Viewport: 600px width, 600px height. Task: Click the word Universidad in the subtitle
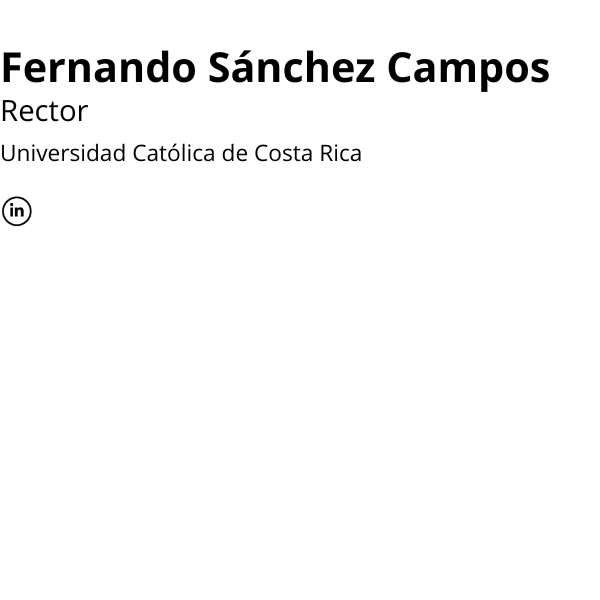[x=62, y=154]
